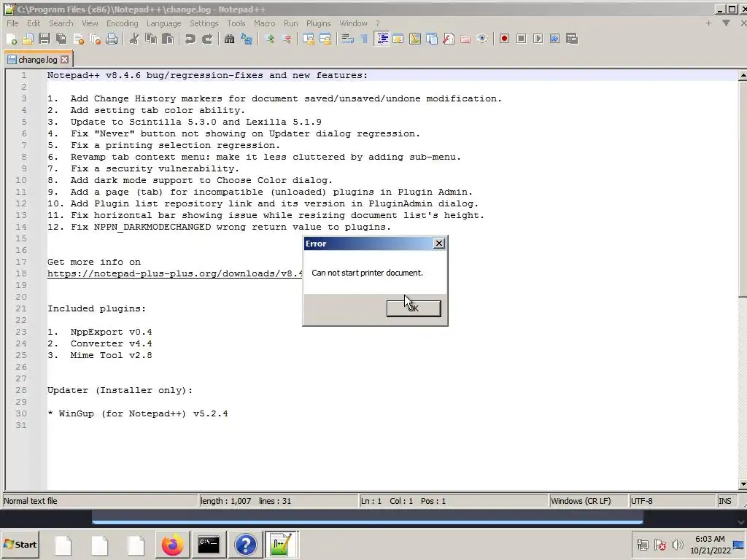Toggle synchronized vertical scrolling icon

(309, 39)
